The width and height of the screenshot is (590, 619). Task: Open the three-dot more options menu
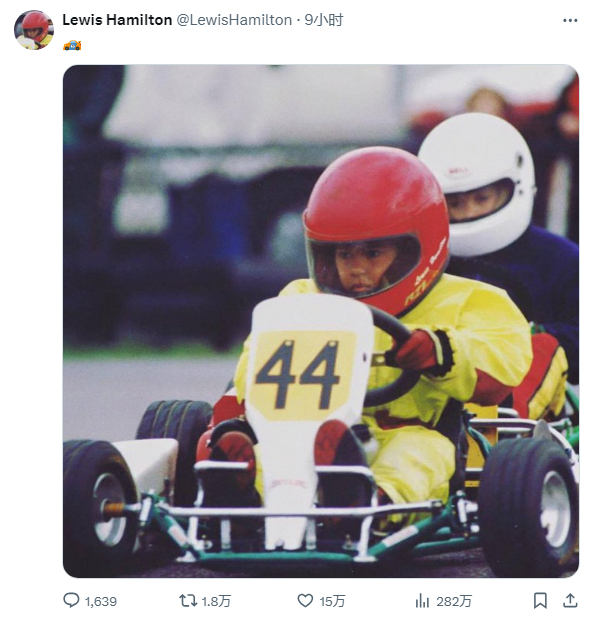570,21
